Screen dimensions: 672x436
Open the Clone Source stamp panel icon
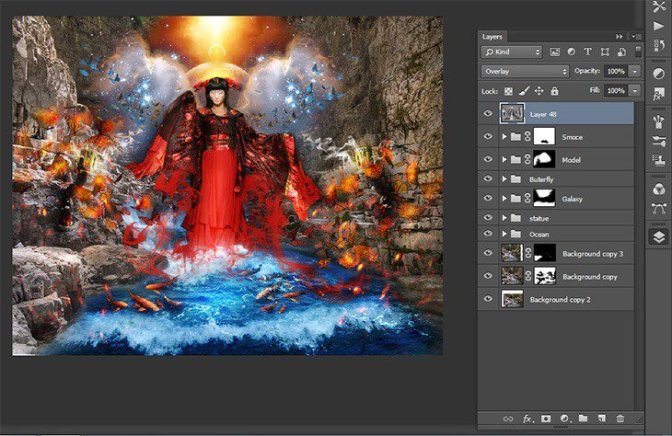pyautogui.click(x=659, y=160)
